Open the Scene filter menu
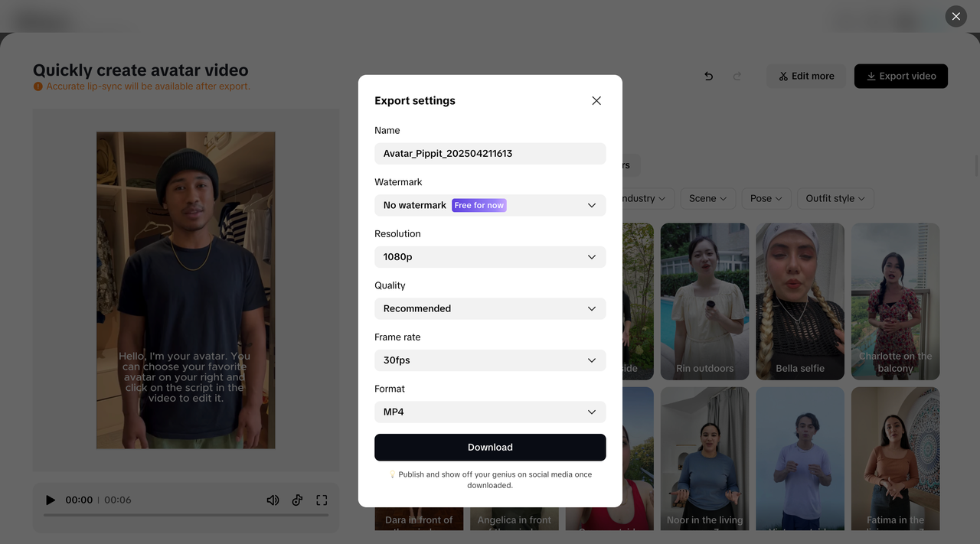The width and height of the screenshot is (980, 544). [707, 198]
